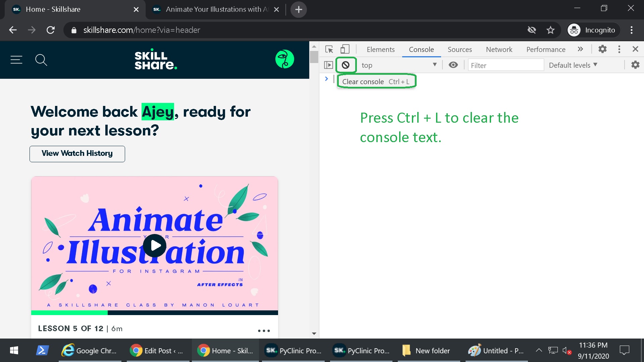Play the Animate Your Illustration video
The height and width of the screenshot is (362, 644).
pyautogui.click(x=155, y=245)
